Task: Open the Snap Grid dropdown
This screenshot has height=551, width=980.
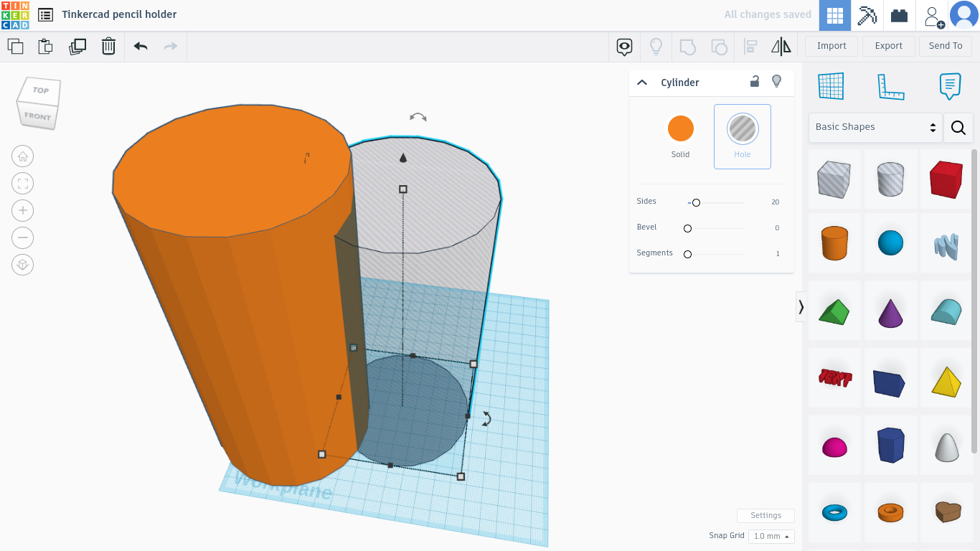Action: 771,536
